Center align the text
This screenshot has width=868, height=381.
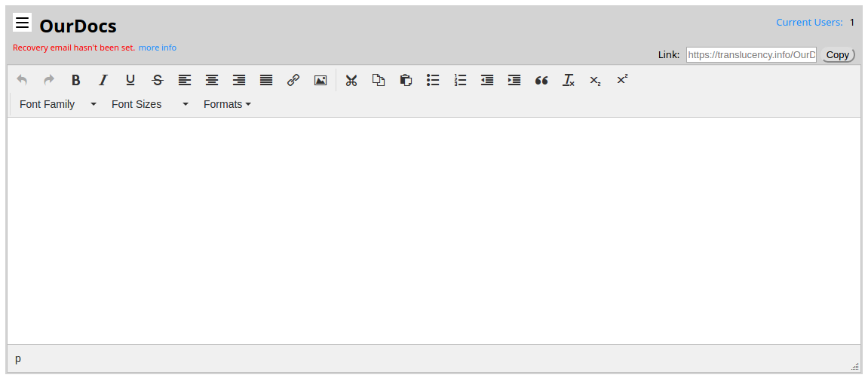coord(212,80)
